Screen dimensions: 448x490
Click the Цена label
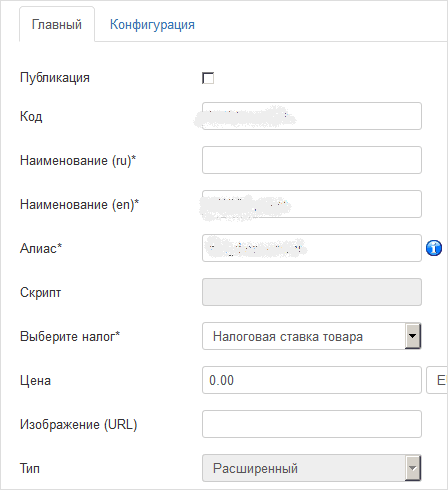(x=35, y=380)
